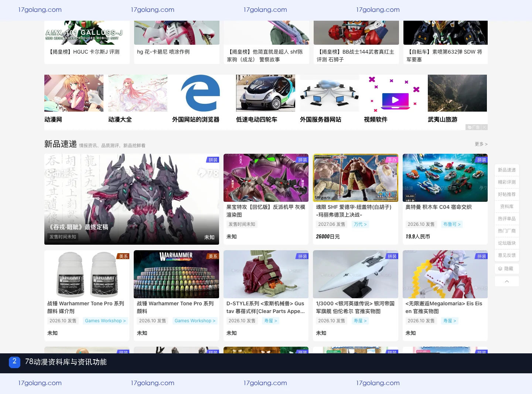Select 资料库 in the side navigation
Image resolution: width=532 pixels, height=394 pixels.
point(507,207)
